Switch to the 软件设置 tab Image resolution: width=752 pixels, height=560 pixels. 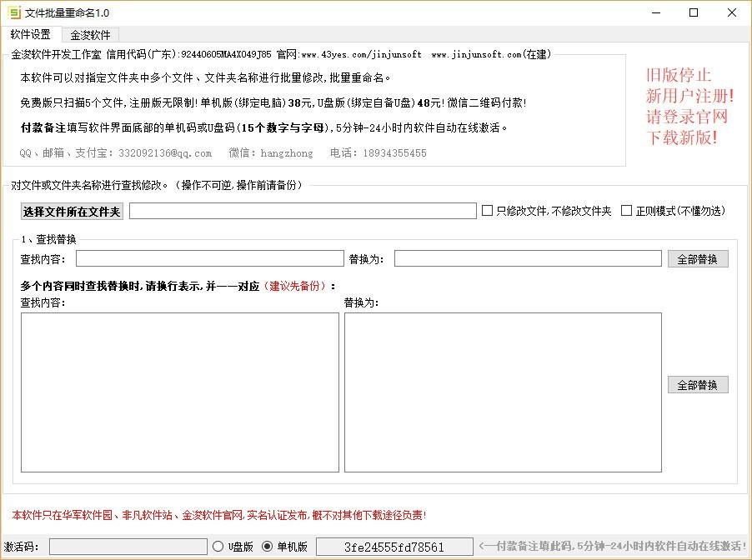[x=31, y=34]
